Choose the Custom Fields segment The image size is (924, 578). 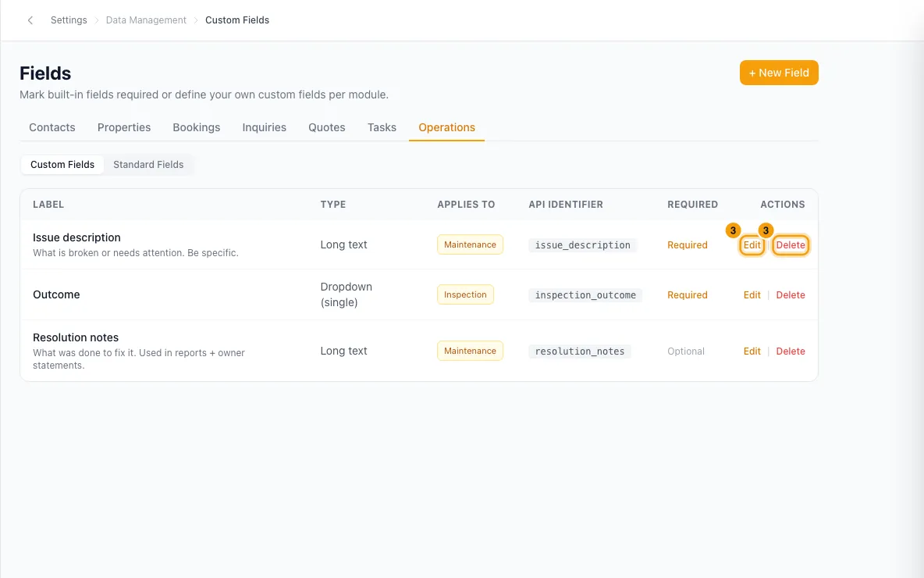62,165
